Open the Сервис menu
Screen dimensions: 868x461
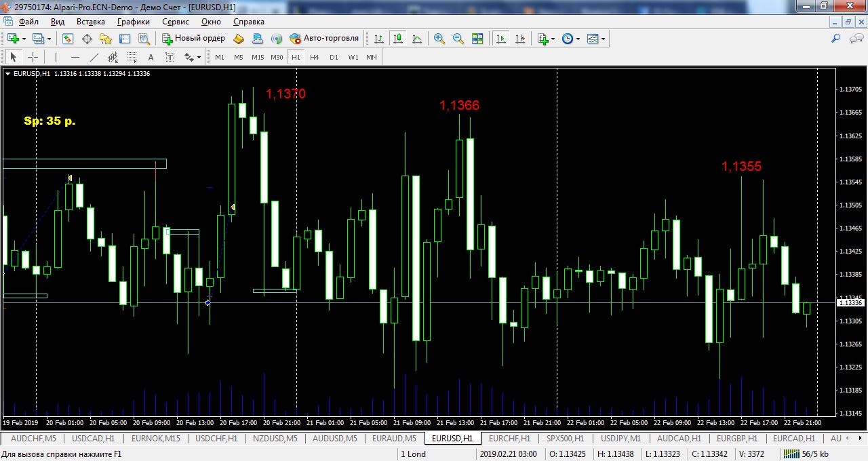click(176, 22)
